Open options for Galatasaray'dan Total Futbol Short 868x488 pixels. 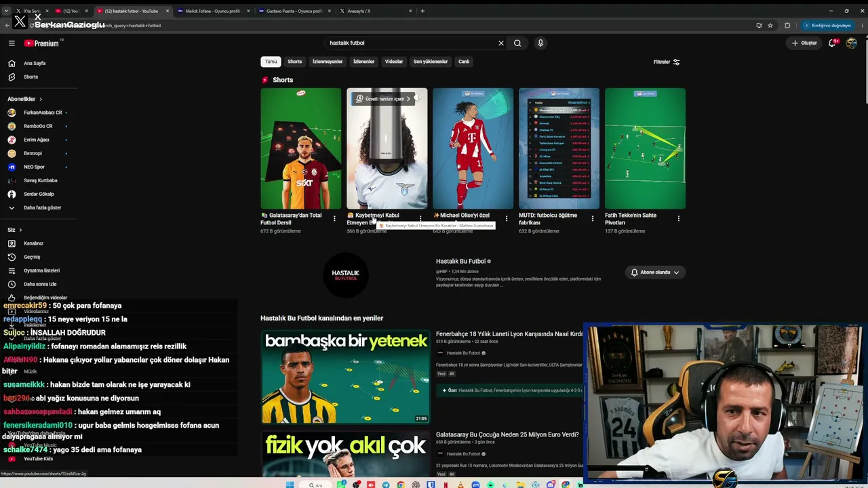(334, 218)
